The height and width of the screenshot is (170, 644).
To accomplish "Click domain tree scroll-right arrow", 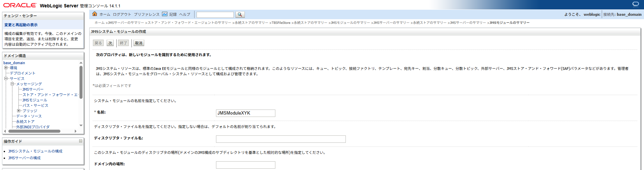I will click(x=75, y=131).
